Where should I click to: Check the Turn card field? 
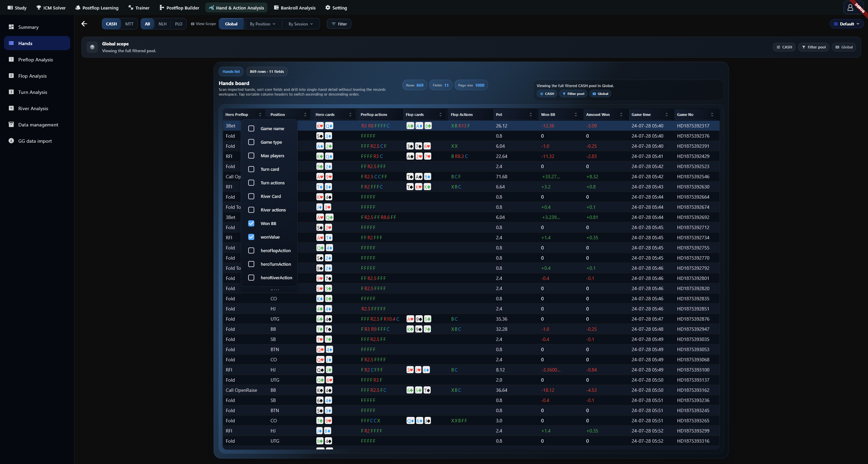coord(251,169)
